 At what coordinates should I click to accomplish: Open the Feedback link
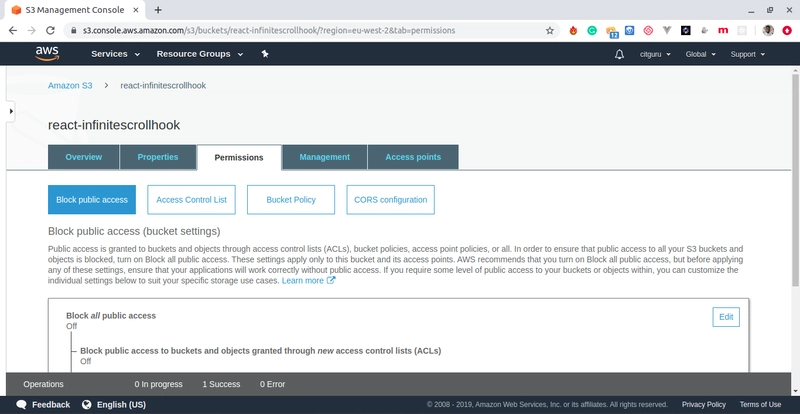pyautogui.click(x=51, y=404)
